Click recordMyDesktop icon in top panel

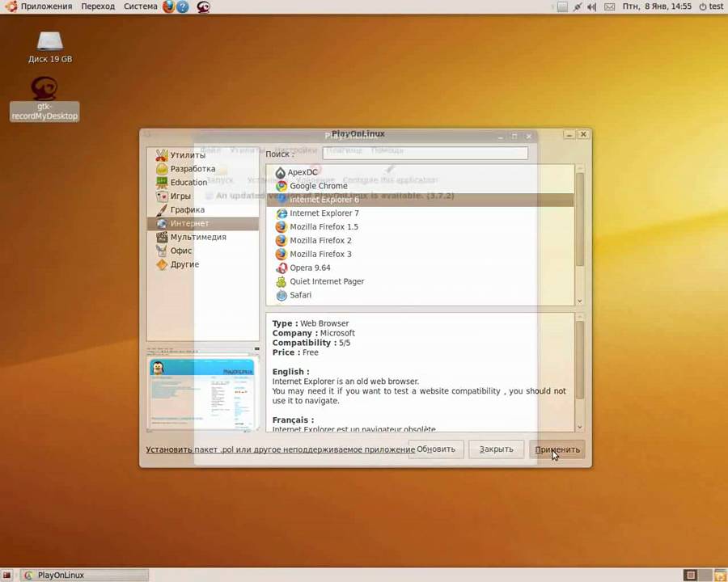pyautogui.click(x=203, y=6)
